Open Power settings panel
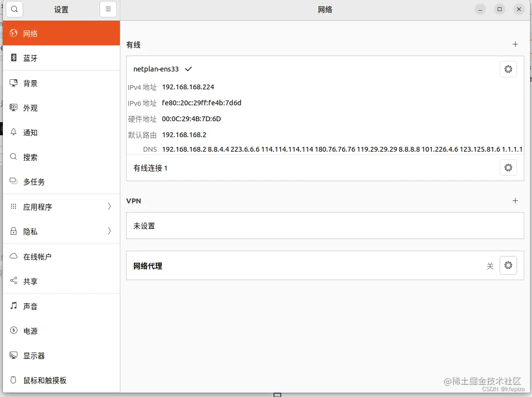532x397 pixels. pos(61,331)
